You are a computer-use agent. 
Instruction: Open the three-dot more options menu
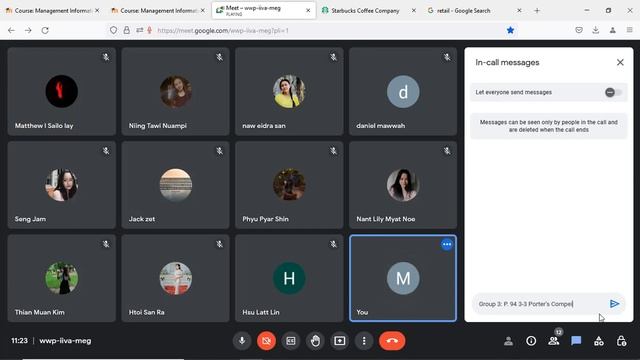(364, 340)
